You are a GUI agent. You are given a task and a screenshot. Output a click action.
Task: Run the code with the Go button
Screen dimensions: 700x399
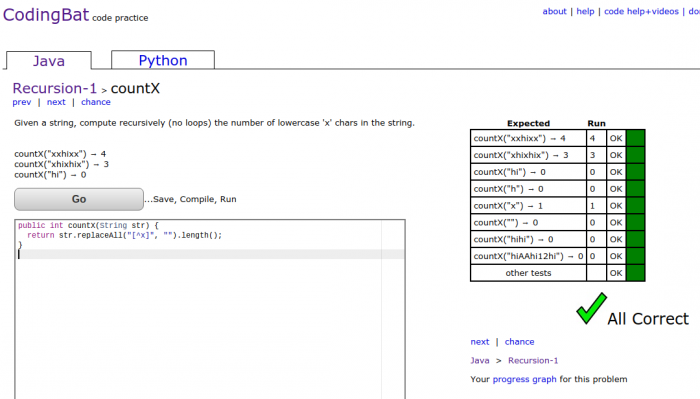tap(79, 199)
